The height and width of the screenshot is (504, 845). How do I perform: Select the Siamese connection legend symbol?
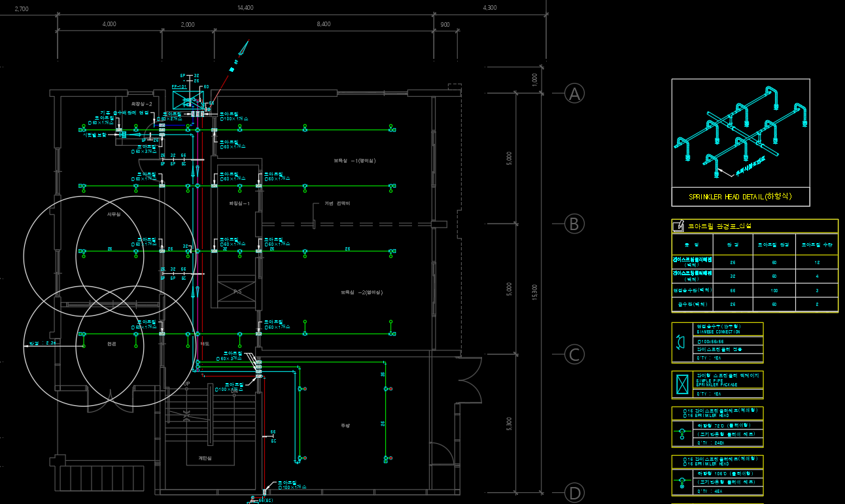tap(681, 342)
